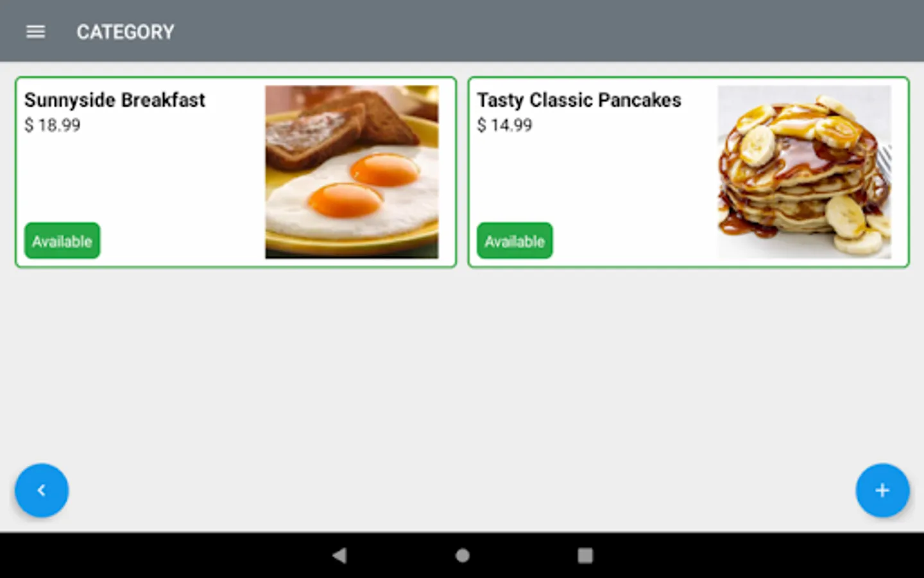This screenshot has width=924, height=578.
Task: Toggle Available status on Tasty Classic Pancakes
Action: (x=515, y=241)
